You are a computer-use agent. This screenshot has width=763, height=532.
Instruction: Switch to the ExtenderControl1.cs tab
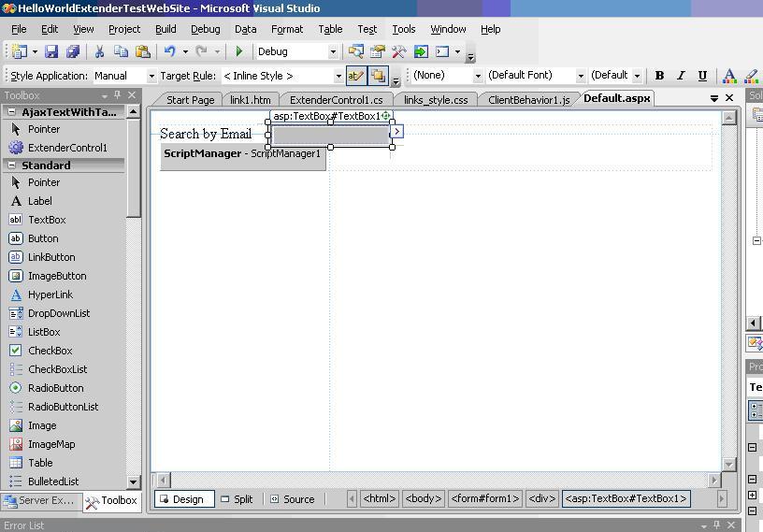(x=336, y=100)
